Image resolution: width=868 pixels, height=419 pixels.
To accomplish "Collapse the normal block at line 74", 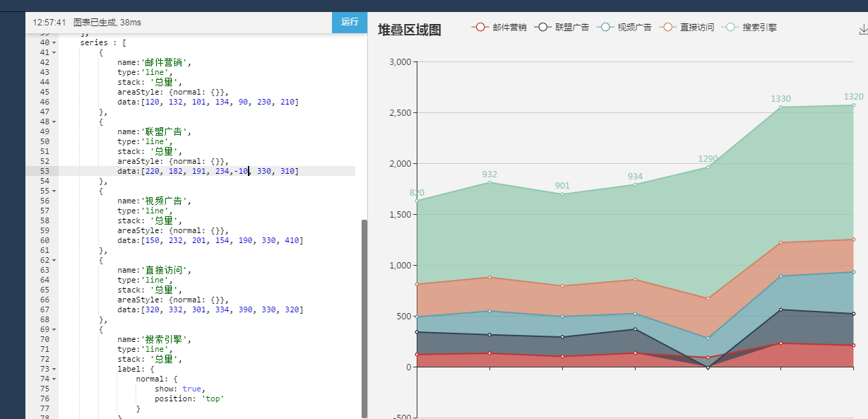I will [54, 379].
